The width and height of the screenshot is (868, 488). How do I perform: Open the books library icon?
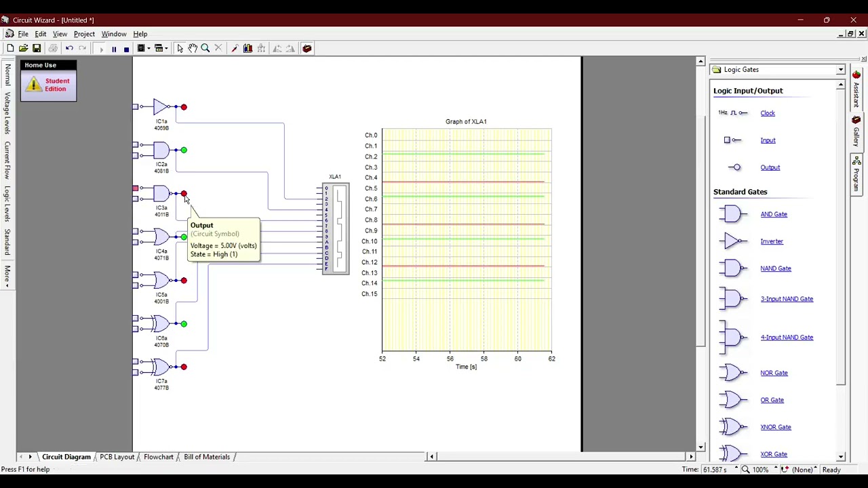click(x=248, y=48)
